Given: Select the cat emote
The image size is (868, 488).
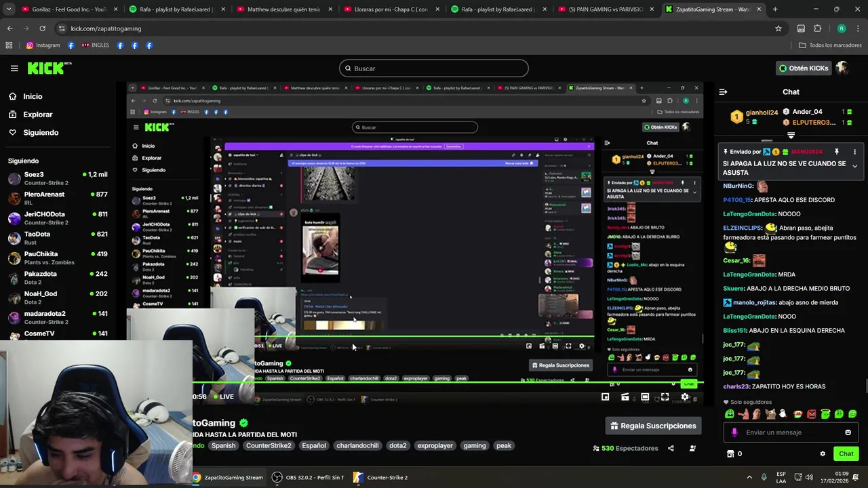Looking at the screenshot, I should (x=770, y=414).
